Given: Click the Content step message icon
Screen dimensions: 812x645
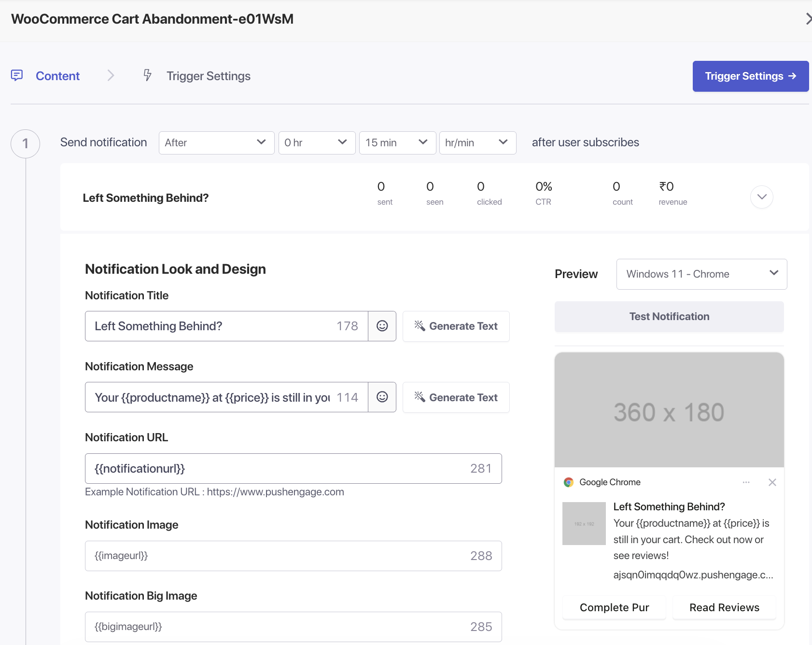Looking at the screenshot, I should [x=17, y=75].
